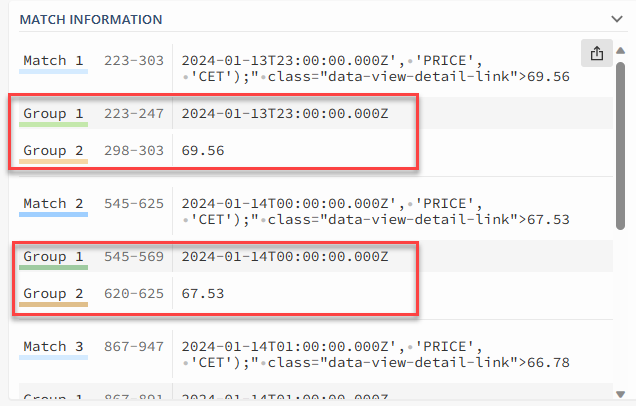The image size is (636, 406).
Task: Click Group 1 label under Match 2
Action: 53,257
